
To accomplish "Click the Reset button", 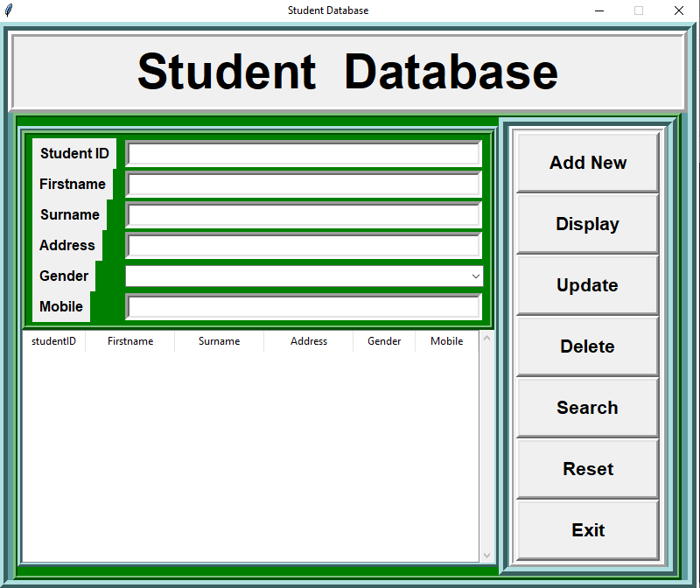I will coord(586,469).
